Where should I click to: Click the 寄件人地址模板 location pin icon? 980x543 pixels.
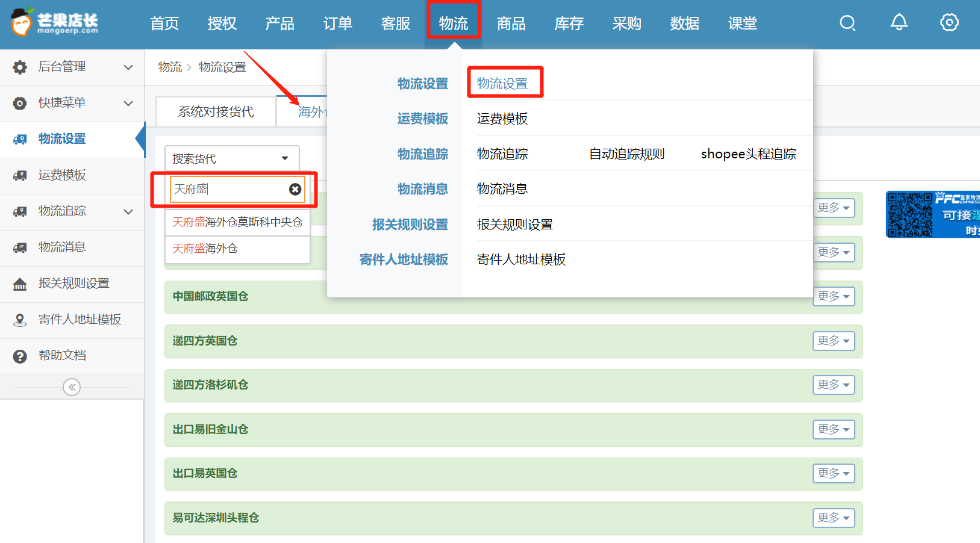20,320
